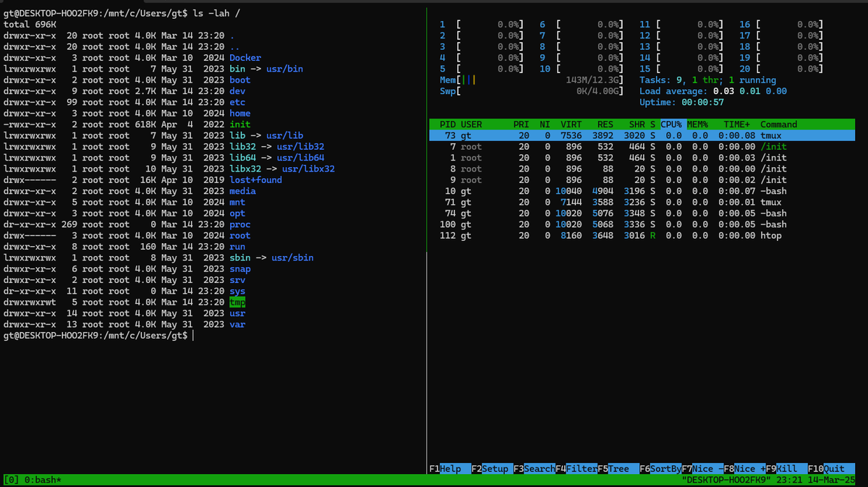Click F9 Kill in htop footer

[x=786, y=469]
